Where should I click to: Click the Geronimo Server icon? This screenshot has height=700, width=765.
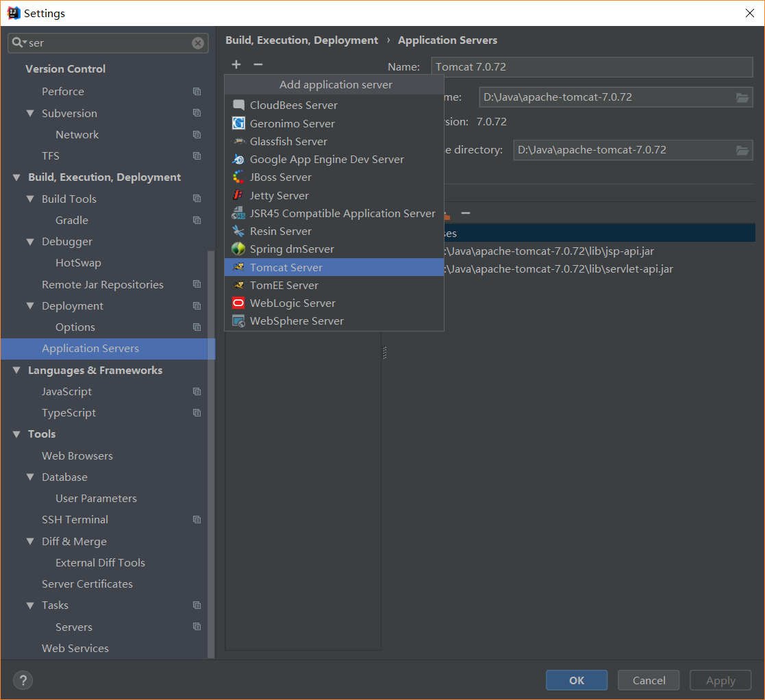point(238,123)
